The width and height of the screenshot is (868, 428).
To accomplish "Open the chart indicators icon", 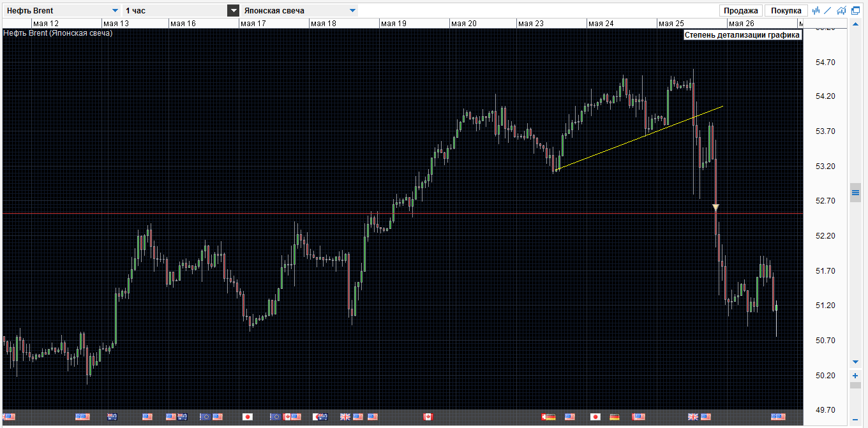I will click(842, 10).
